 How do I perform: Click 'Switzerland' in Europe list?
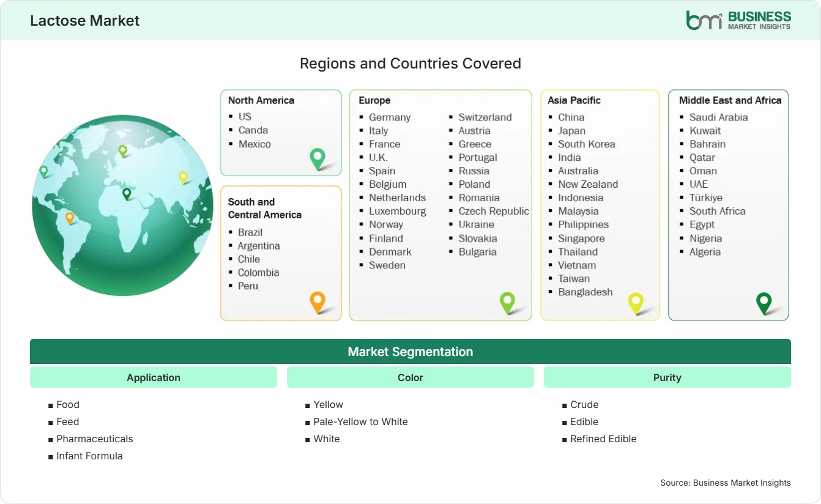tap(485, 117)
